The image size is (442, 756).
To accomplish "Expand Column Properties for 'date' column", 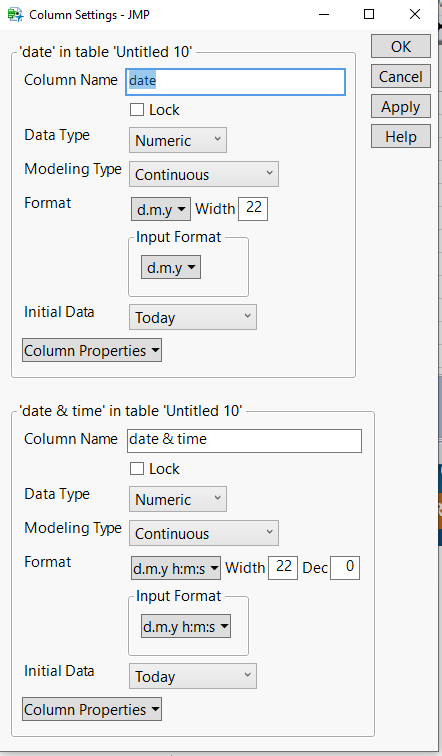I will coord(92,351).
